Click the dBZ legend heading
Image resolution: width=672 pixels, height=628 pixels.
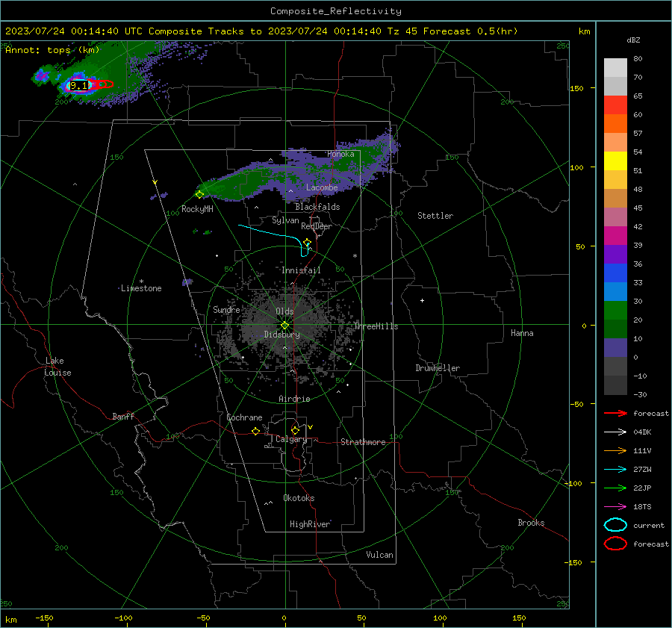pyautogui.click(x=633, y=40)
